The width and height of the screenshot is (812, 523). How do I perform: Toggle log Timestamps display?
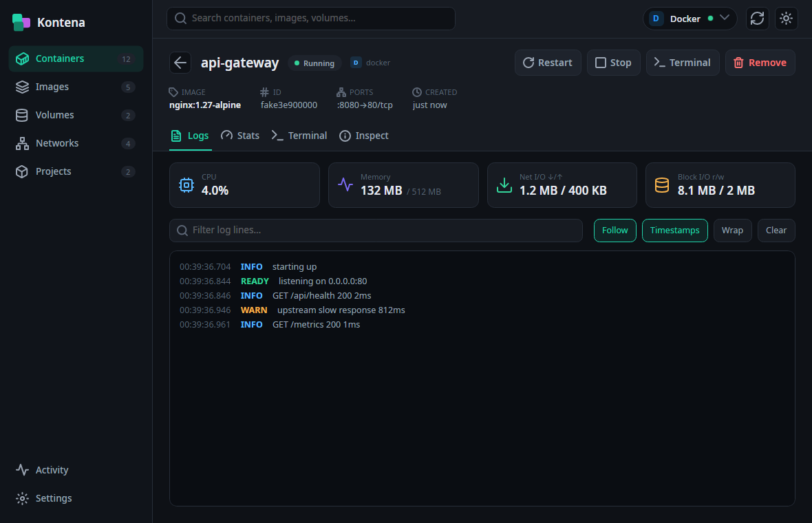[x=675, y=231]
